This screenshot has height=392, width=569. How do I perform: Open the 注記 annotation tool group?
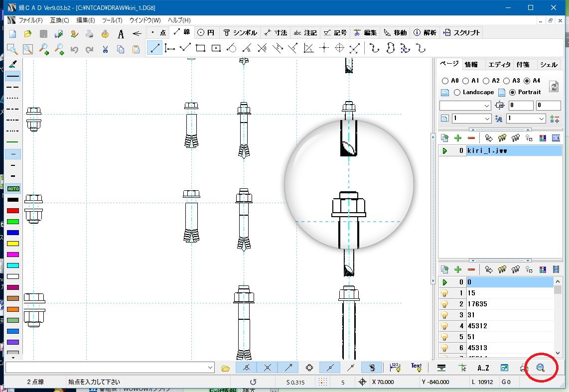coord(305,33)
